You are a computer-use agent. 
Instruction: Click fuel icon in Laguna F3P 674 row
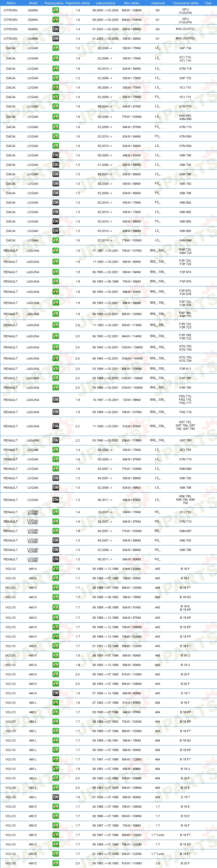click(x=55, y=272)
